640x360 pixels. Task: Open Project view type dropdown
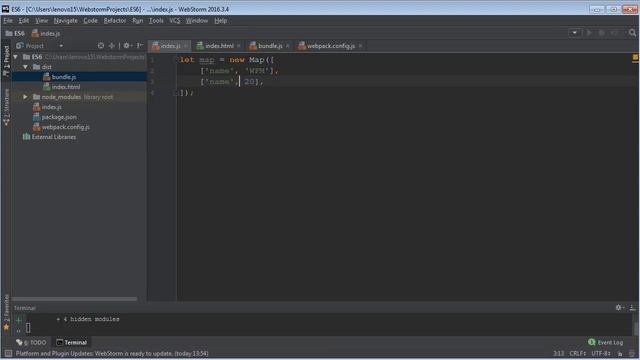click(x=61, y=46)
